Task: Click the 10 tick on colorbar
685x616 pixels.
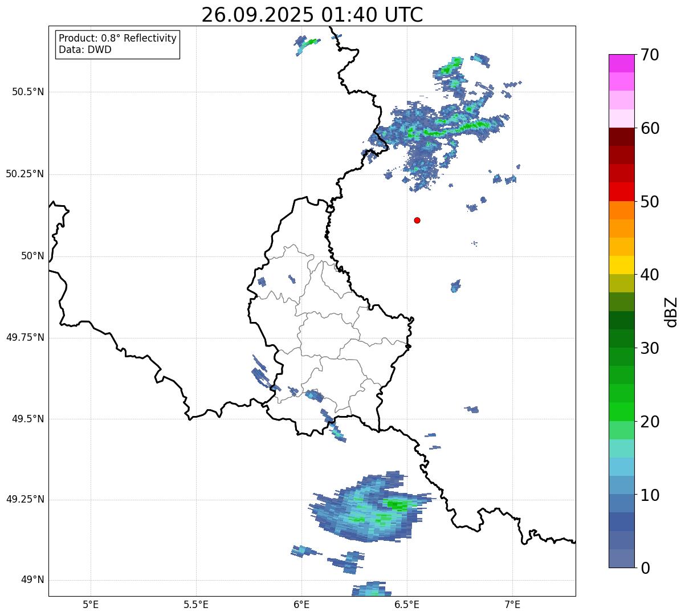Action: click(649, 495)
